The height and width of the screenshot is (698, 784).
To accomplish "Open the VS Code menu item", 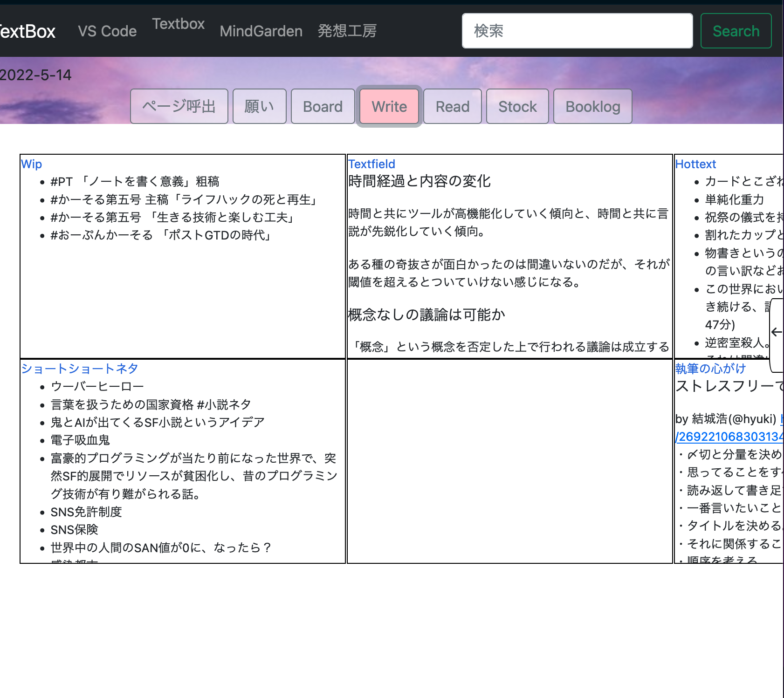I will tap(107, 31).
